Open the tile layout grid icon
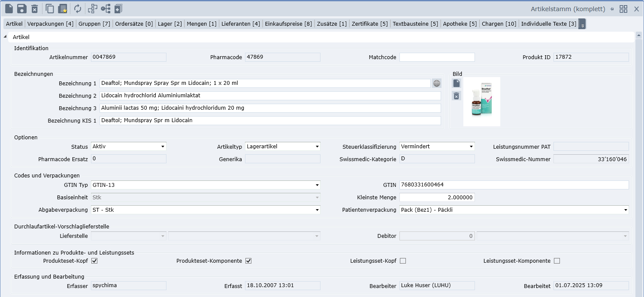Viewport: 644px width, 297px height. [x=623, y=9]
